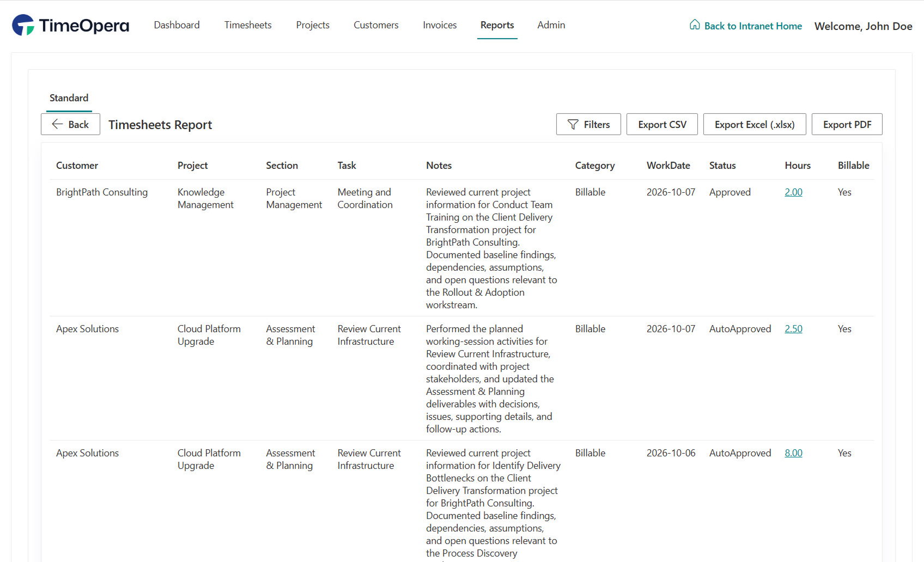Click the TimeOpera logo icon
This screenshot has width=924, height=562.
(x=23, y=25)
